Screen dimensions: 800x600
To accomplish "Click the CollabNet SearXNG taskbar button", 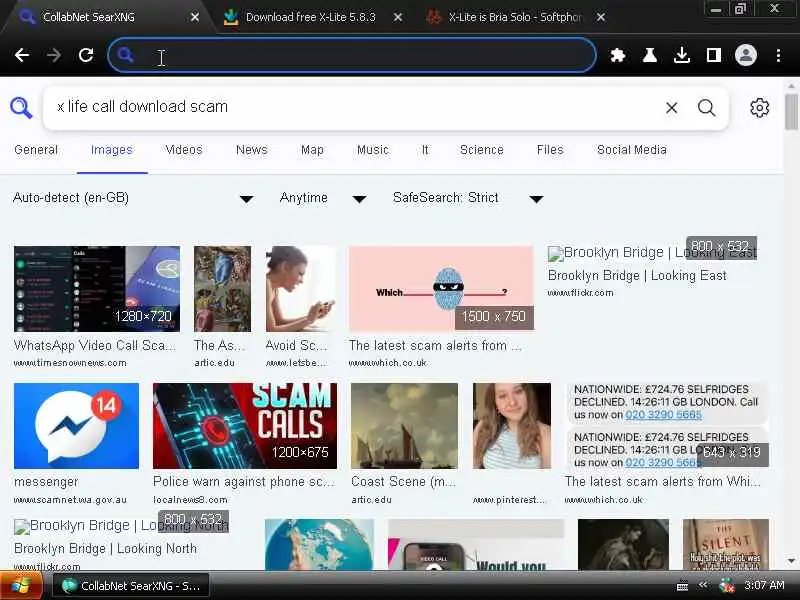I will (x=131, y=586).
